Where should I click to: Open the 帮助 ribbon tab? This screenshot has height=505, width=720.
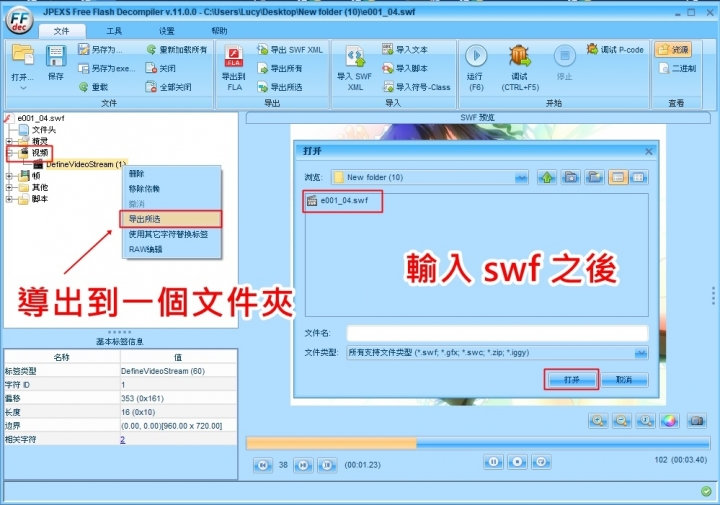pyautogui.click(x=219, y=31)
